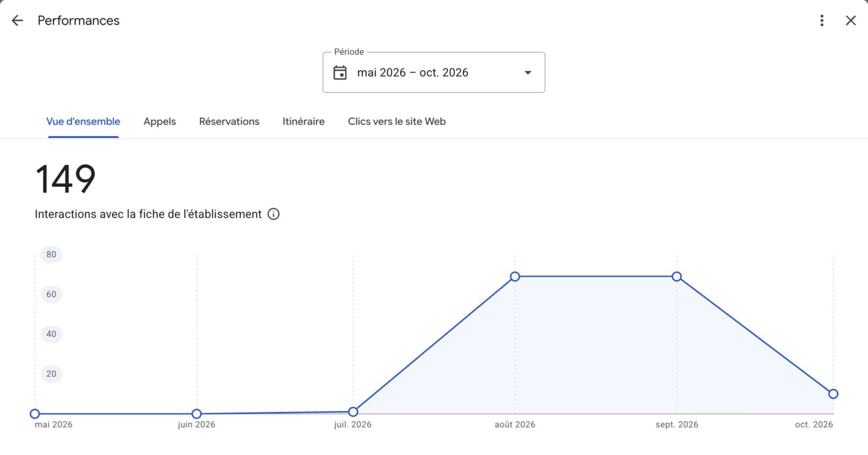Switch to the Appels tab
The height and width of the screenshot is (455, 868).
point(159,122)
